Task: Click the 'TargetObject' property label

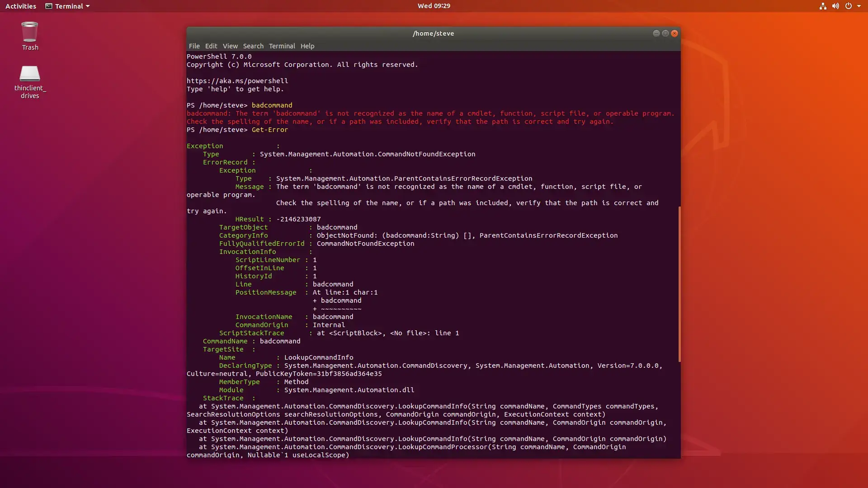Action: (x=244, y=227)
